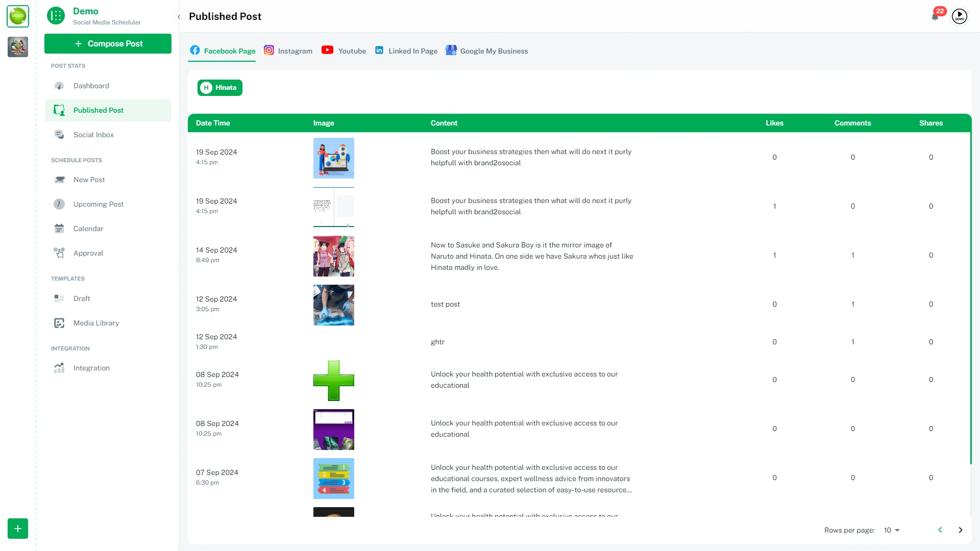
Task: Click the Likes column header
Action: pyautogui.click(x=774, y=123)
